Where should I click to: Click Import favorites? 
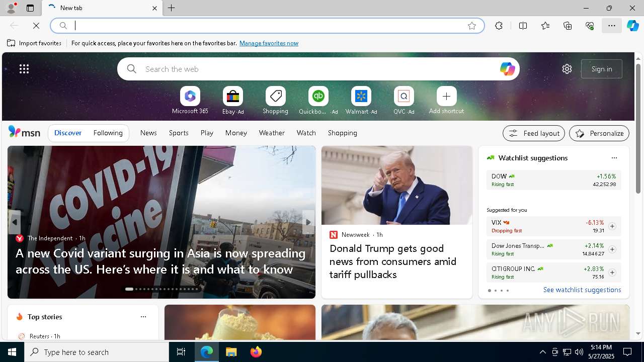point(34,43)
